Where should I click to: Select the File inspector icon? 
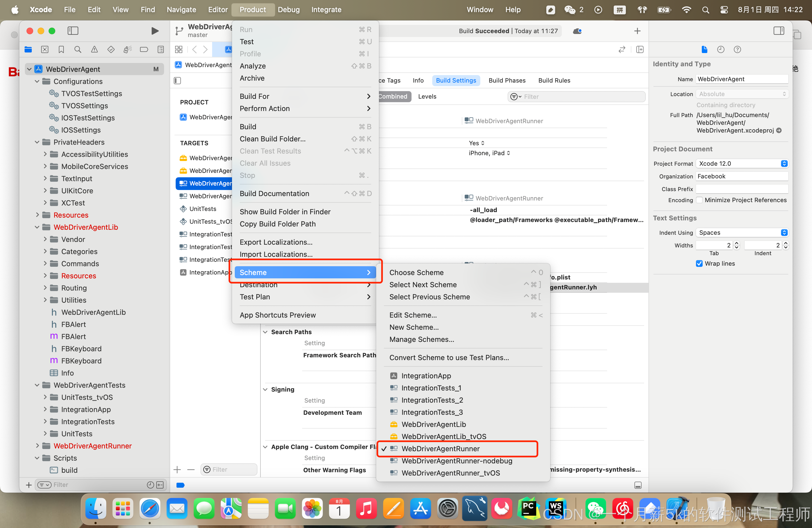pos(705,49)
